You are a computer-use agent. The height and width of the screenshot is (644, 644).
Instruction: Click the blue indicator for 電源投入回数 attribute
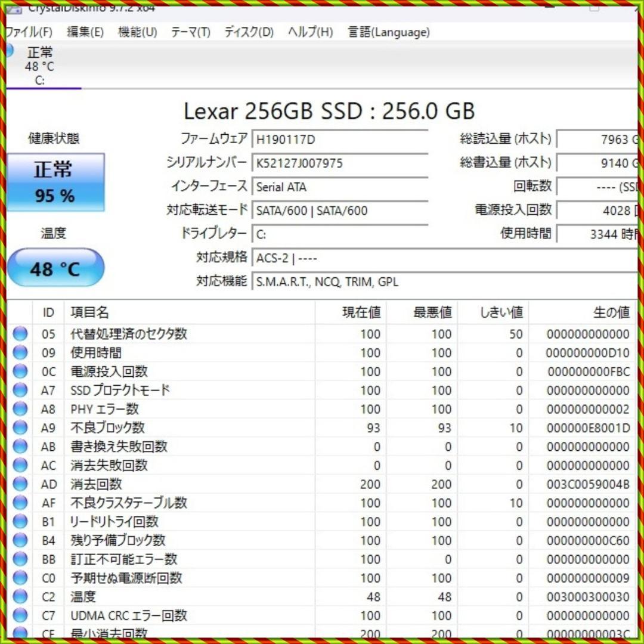tap(20, 371)
